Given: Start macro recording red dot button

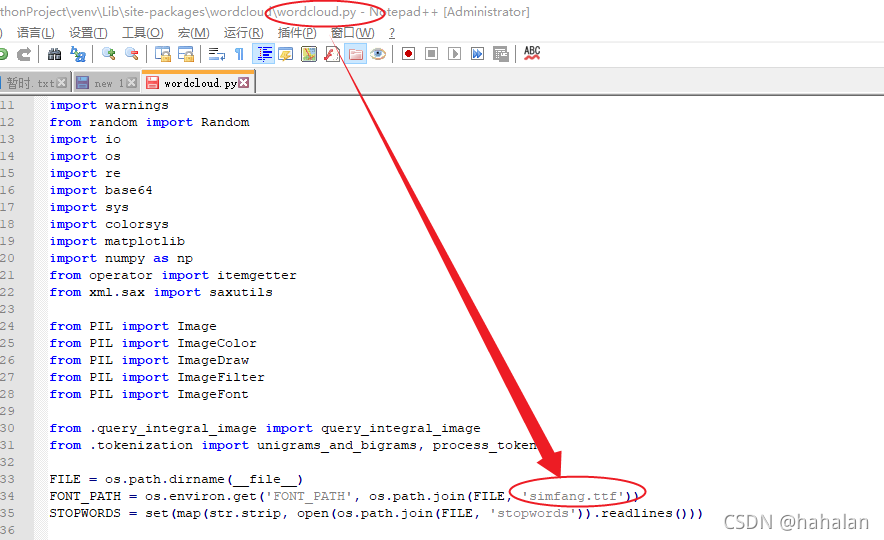Looking at the screenshot, I should coord(409,54).
